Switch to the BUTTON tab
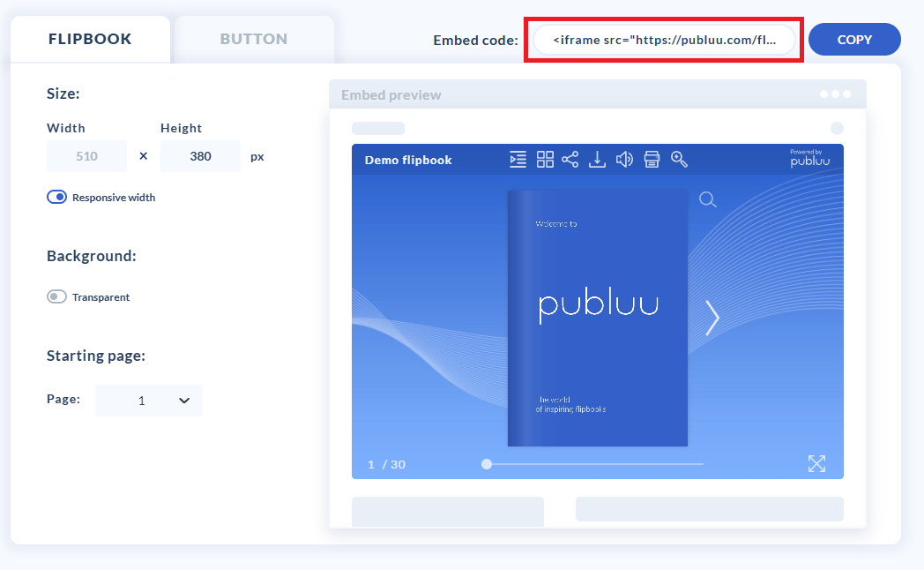This screenshot has width=924, height=570. tap(254, 39)
